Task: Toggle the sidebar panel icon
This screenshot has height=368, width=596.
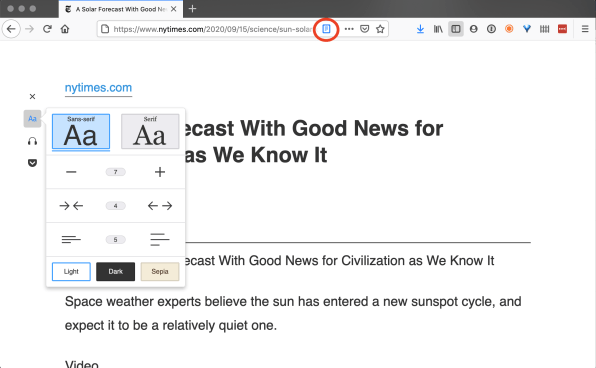Action: pos(456,29)
